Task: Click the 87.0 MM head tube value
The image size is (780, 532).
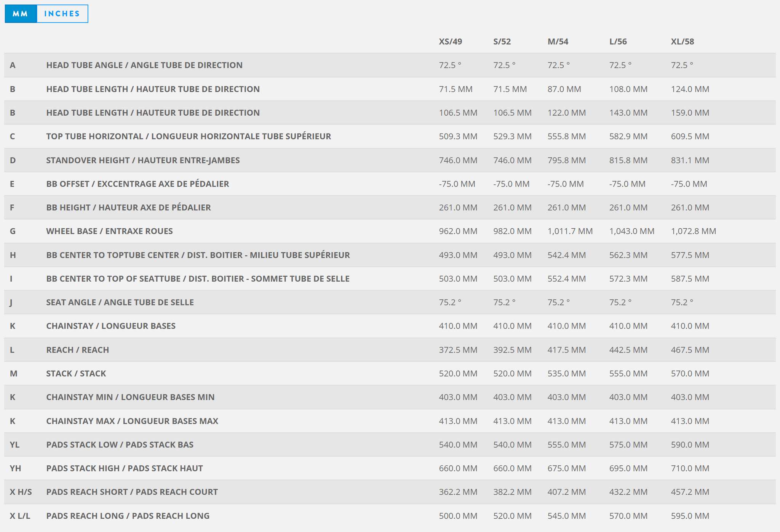Action: click(x=564, y=89)
